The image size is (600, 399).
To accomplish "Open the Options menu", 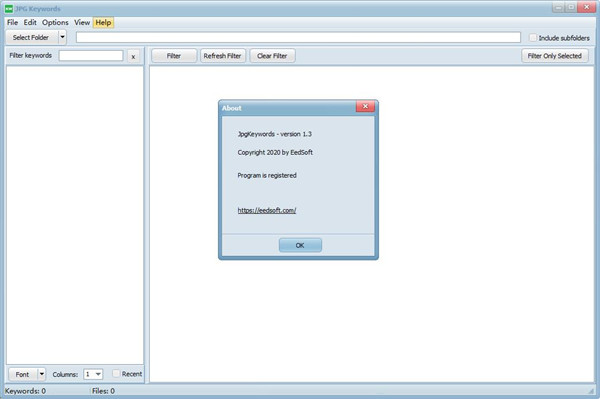I will click(55, 23).
